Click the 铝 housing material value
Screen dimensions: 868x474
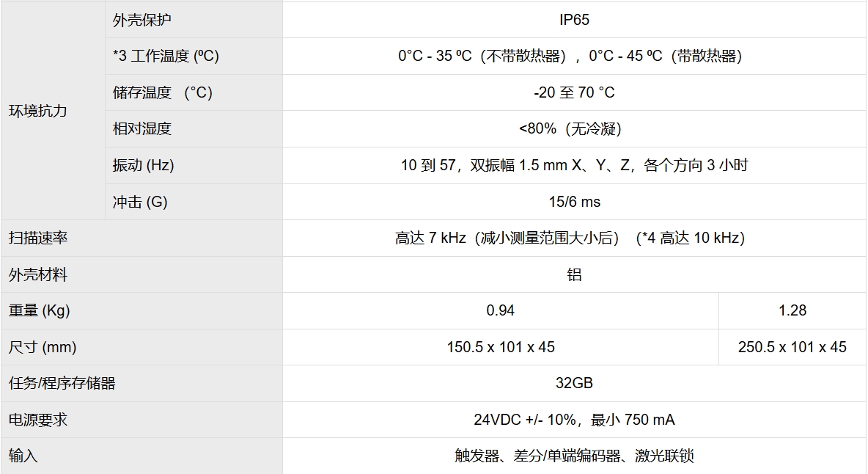tap(574, 274)
